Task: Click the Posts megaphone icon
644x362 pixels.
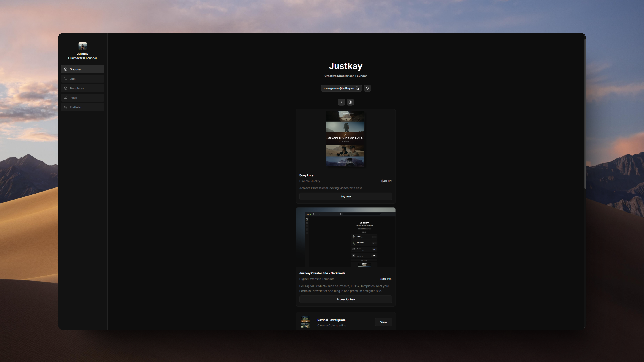Action: click(66, 98)
